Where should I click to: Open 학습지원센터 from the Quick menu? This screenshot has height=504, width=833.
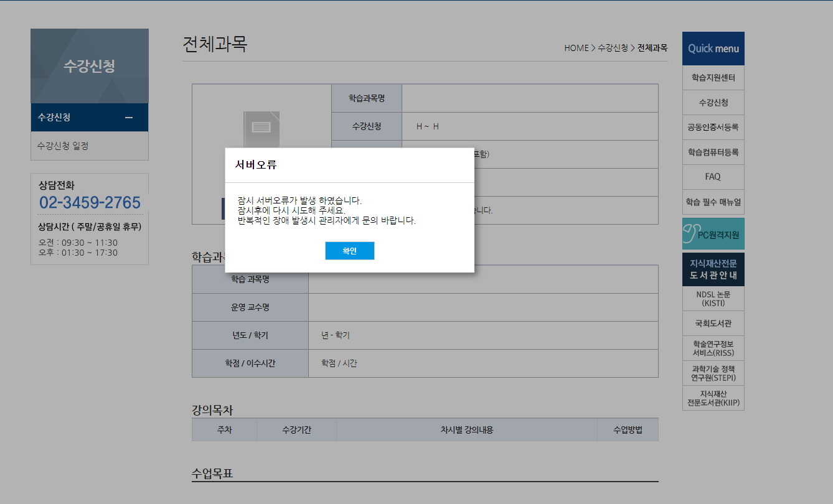[x=713, y=77]
